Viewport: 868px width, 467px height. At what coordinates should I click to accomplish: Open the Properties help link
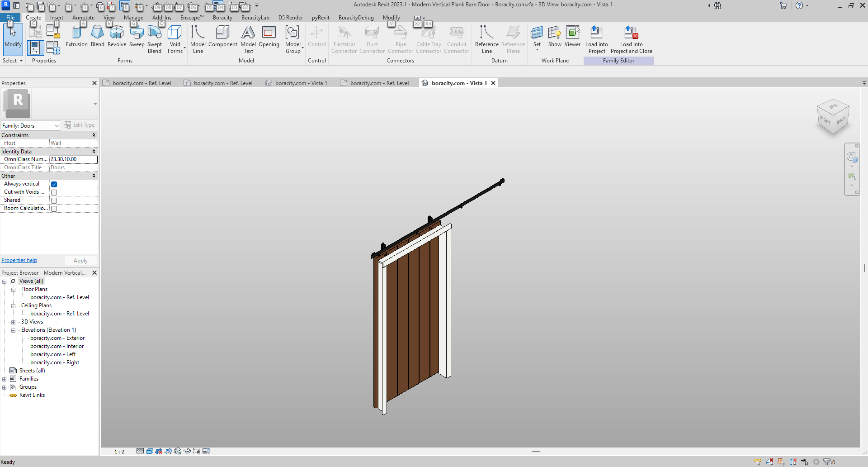[x=19, y=260]
